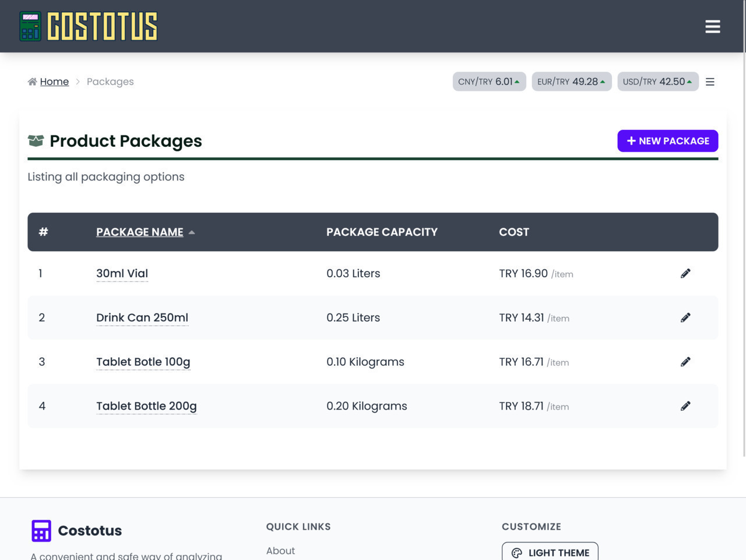Sort by Package Name column header
This screenshot has width=746, height=560.
[139, 232]
